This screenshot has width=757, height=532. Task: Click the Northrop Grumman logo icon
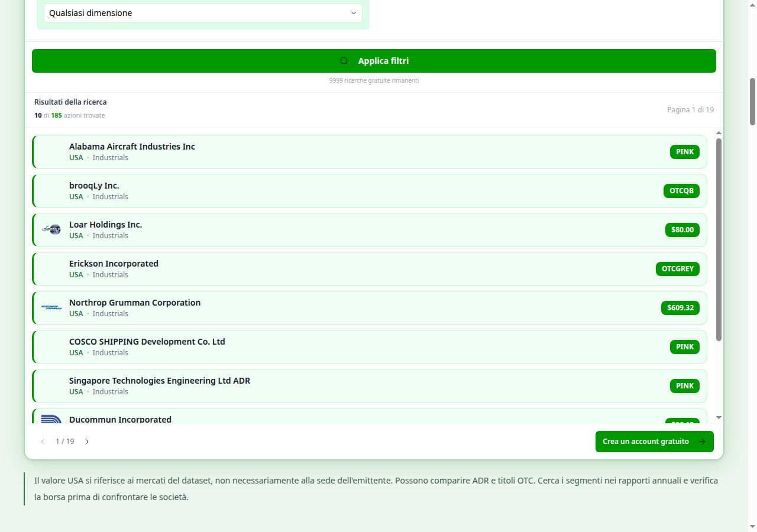click(51, 307)
